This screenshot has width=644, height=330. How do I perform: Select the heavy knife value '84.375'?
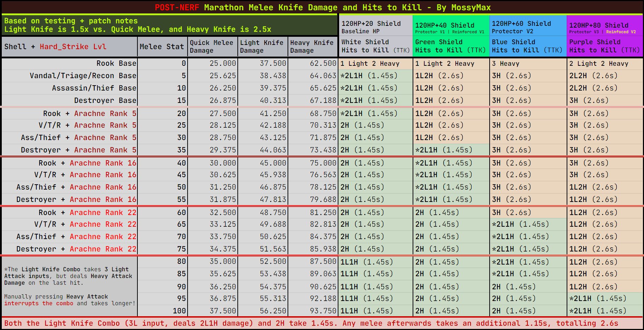click(323, 237)
